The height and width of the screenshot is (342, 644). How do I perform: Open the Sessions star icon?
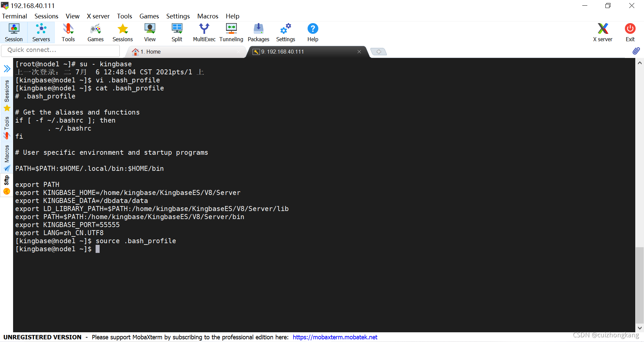point(123,32)
